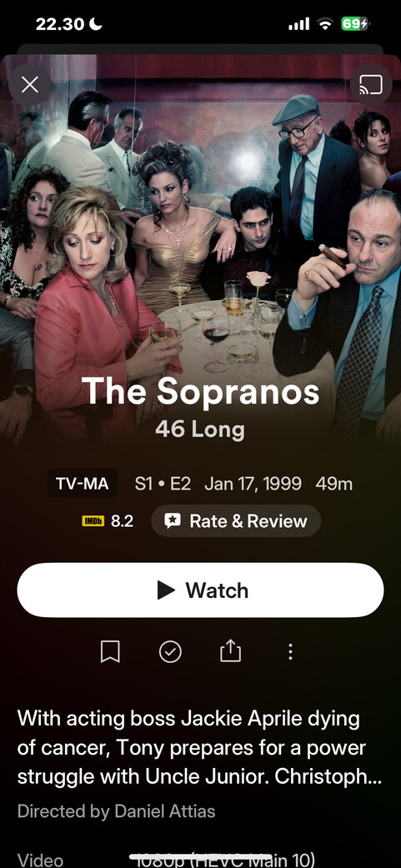The width and height of the screenshot is (401, 868).
Task: Tap the home indicator bar
Action: (x=200, y=857)
